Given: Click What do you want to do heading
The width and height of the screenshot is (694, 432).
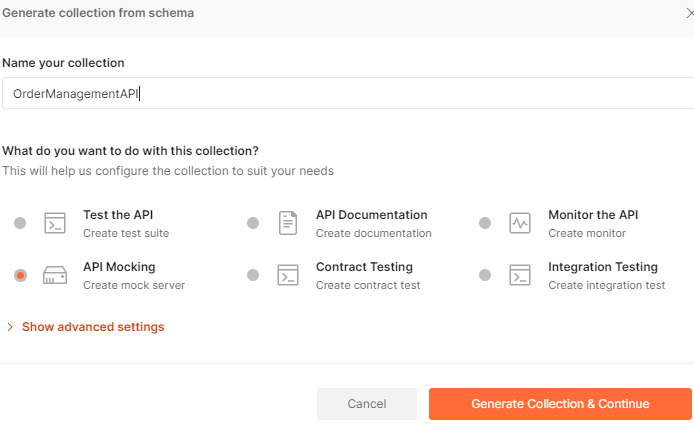Looking at the screenshot, I should click(130, 151).
